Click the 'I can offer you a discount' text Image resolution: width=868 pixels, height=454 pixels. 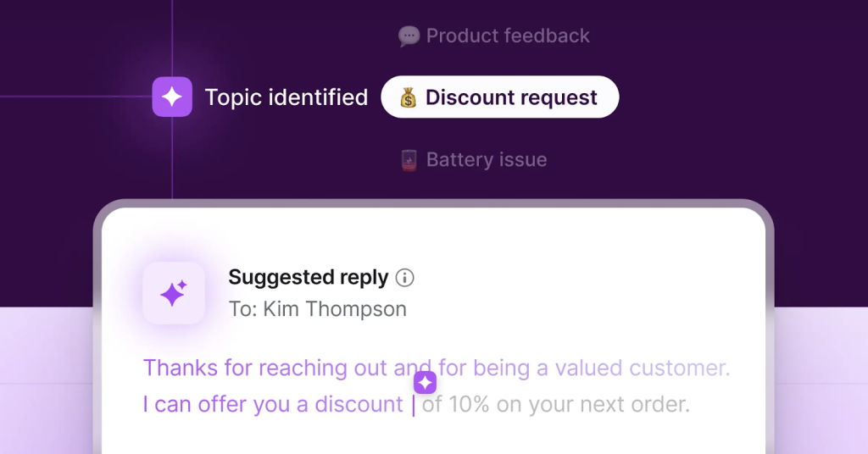click(x=272, y=405)
